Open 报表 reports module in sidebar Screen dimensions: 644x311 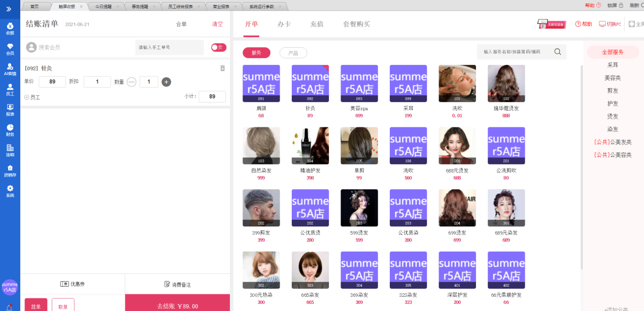pyautogui.click(x=10, y=110)
